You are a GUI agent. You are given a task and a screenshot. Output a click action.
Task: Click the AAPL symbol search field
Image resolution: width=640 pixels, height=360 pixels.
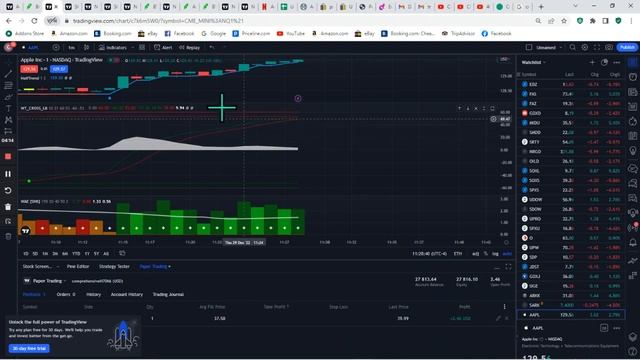point(33,48)
